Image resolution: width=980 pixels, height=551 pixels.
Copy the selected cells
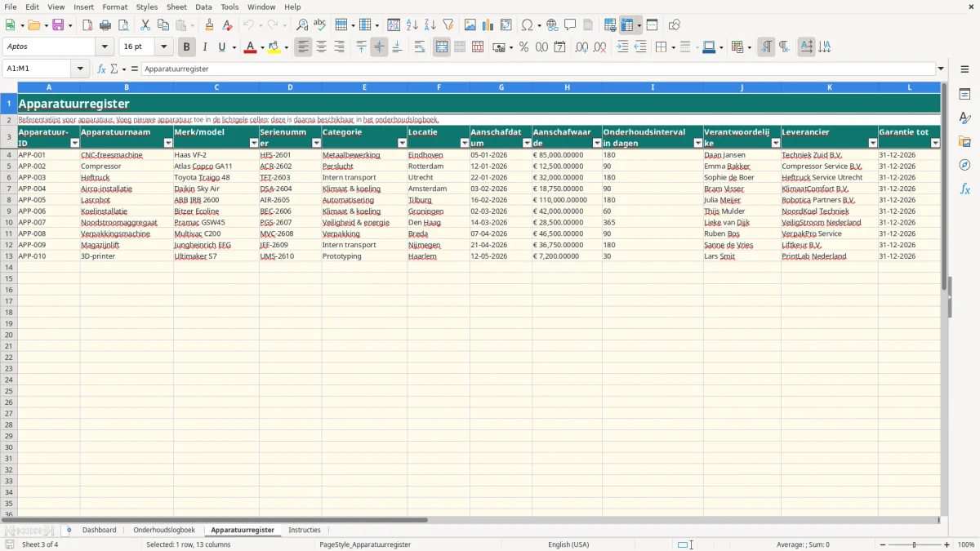pos(163,25)
